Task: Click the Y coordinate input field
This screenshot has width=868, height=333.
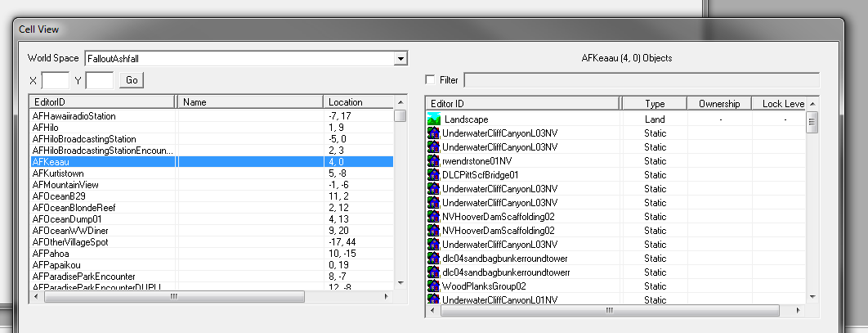Action: click(x=100, y=80)
